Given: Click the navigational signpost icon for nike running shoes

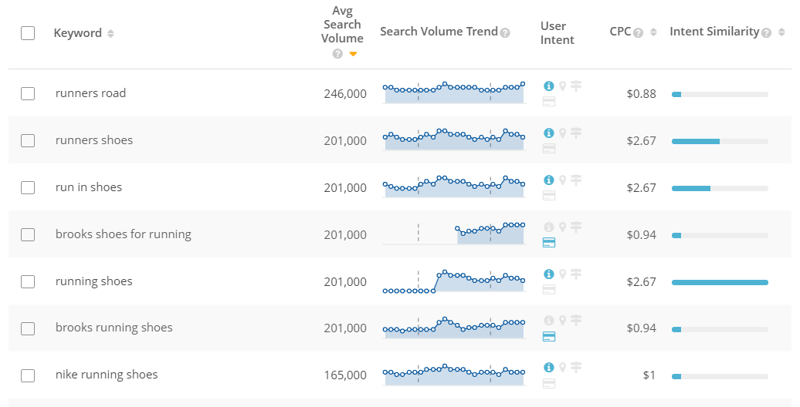Looking at the screenshot, I should pyautogui.click(x=576, y=367).
